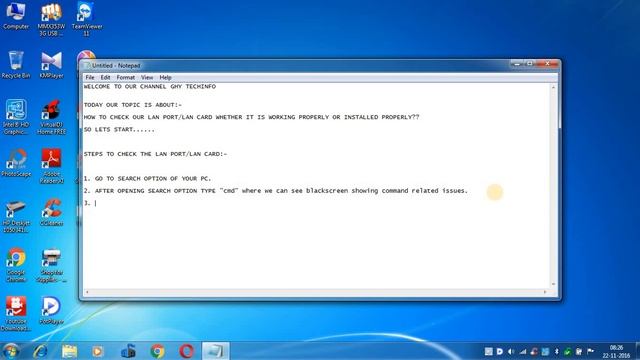Open Opera browser from taskbar
The width and height of the screenshot is (640, 360).
pyautogui.click(x=187, y=351)
